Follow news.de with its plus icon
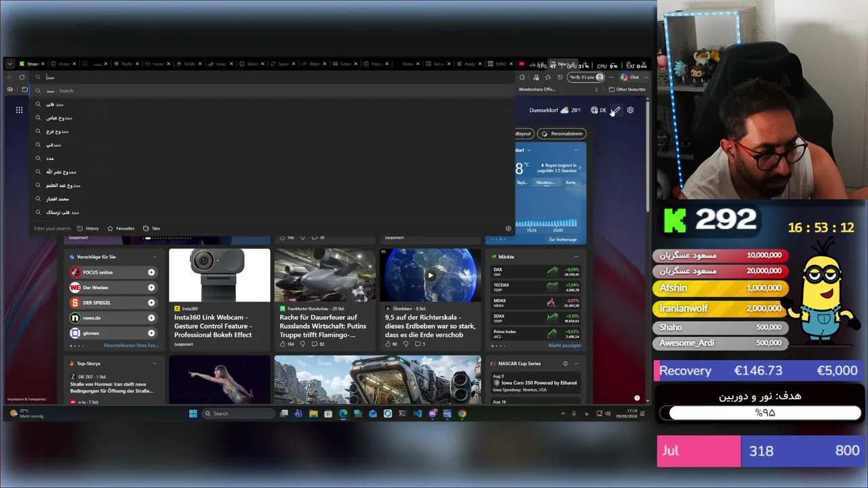The height and width of the screenshot is (488, 868). coord(151,318)
